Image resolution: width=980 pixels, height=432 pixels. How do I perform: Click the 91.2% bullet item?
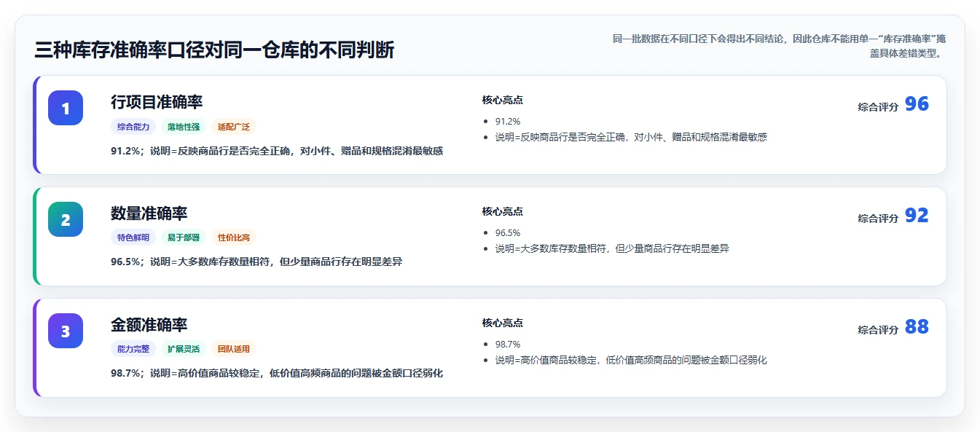click(508, 122)
